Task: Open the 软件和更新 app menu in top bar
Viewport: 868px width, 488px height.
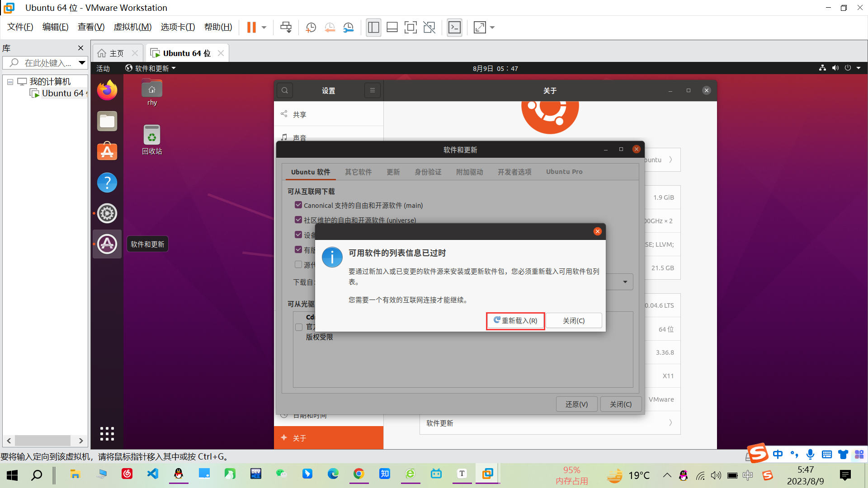Action: click(151, 68)
